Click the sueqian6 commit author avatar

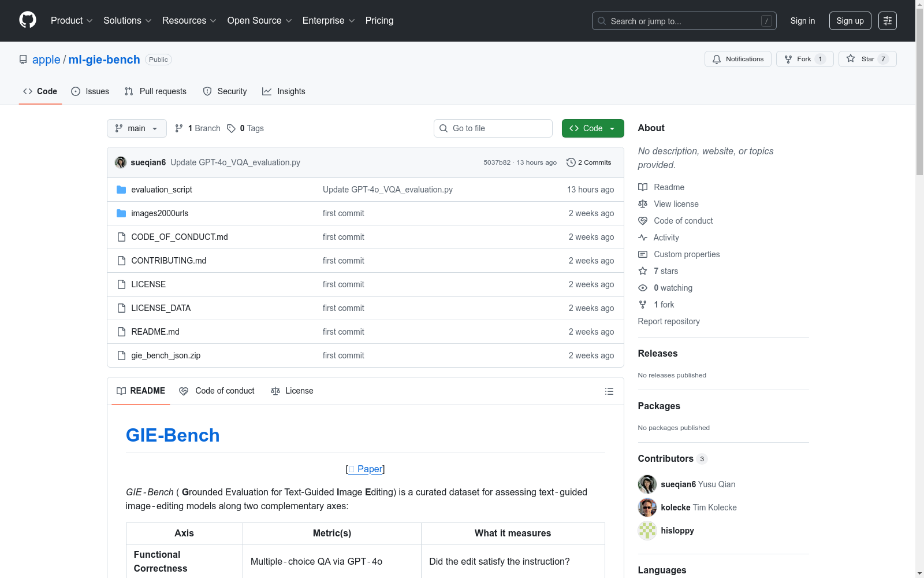coord(121,162)
